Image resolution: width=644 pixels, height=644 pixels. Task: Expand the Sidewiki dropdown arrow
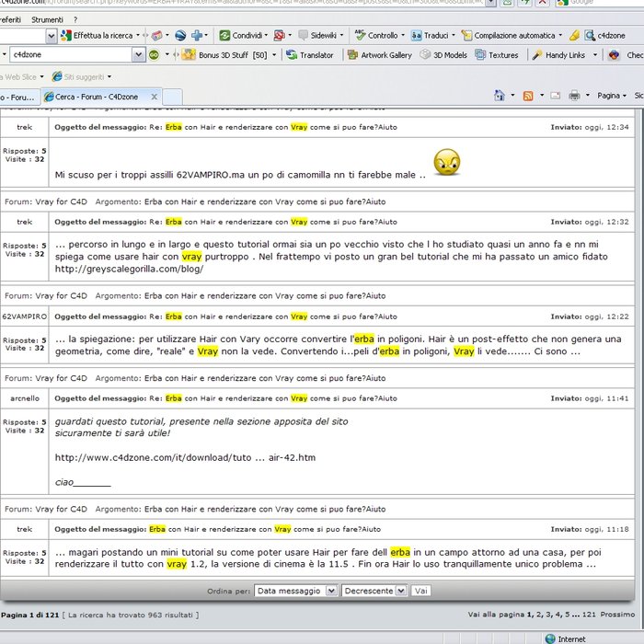point(341,35)
